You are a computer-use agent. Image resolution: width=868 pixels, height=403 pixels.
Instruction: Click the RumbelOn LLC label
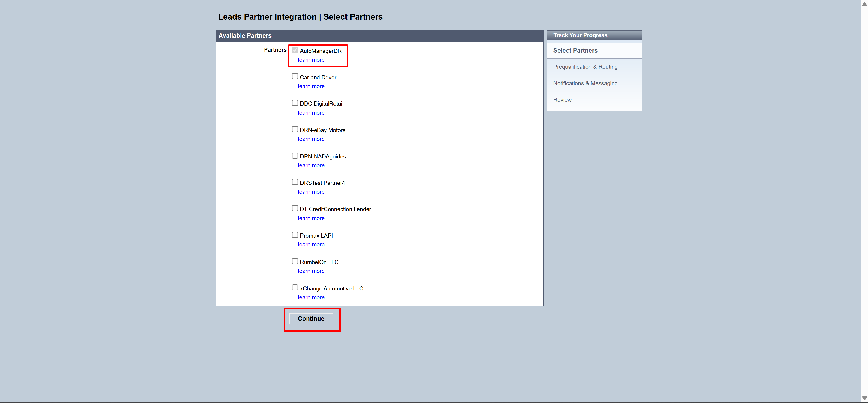tap(319, 262)
